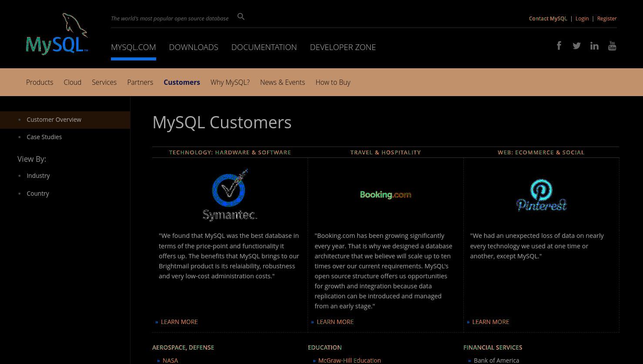This screenshot has height=364, width=643.
Task: Click Learn More under Pinterest quote
Action: pos(490,322)
